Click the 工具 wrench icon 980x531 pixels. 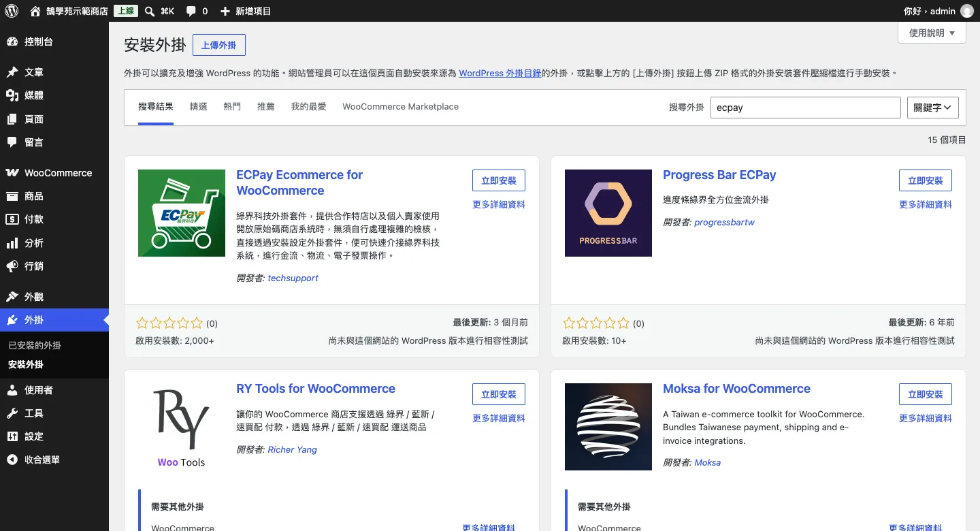(12, 413)
